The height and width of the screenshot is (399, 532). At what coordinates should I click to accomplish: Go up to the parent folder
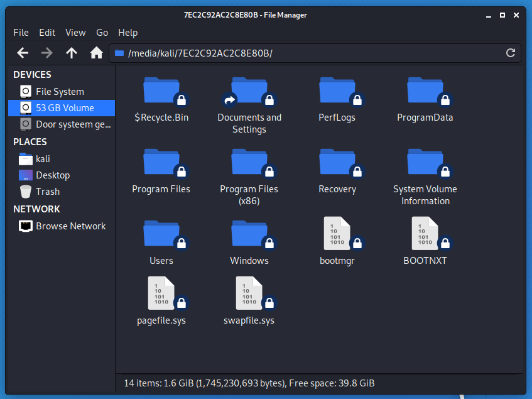(x=72, y=53)
